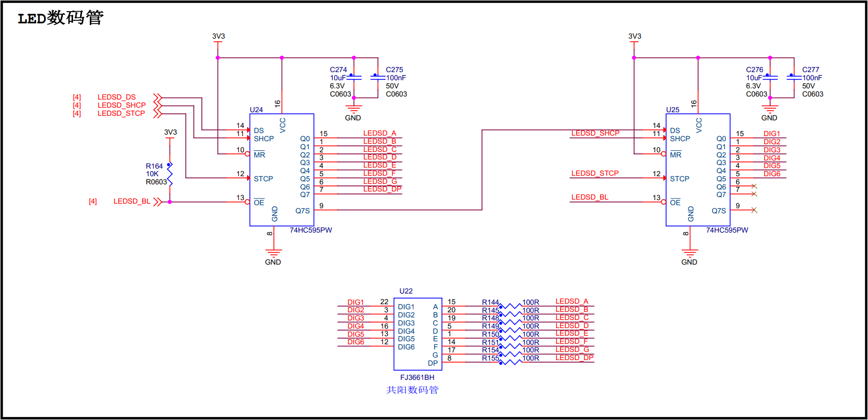Click the GND symbol below C276
The width and height of the screenshot is (868, 420).
click(770, 109)
